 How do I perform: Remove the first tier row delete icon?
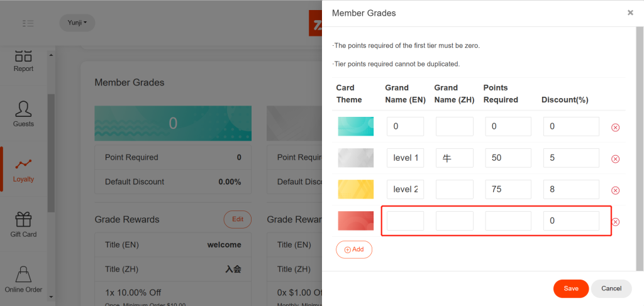pos(615,127)
